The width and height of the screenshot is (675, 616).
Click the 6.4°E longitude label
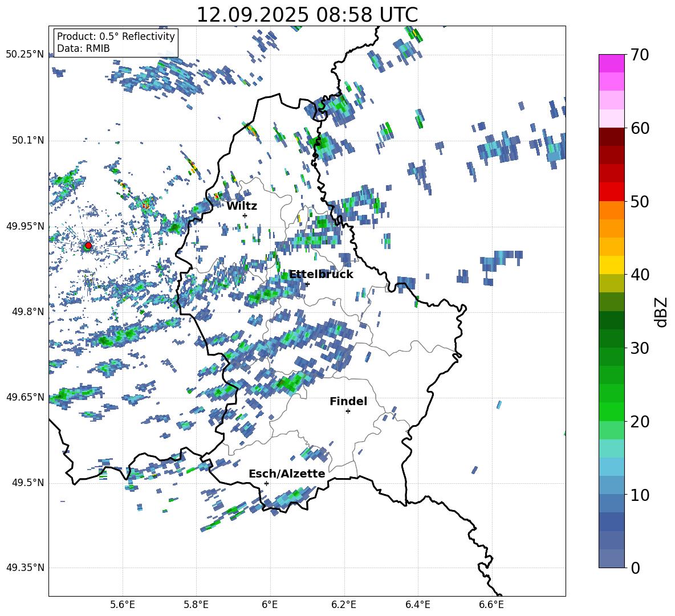417,605
